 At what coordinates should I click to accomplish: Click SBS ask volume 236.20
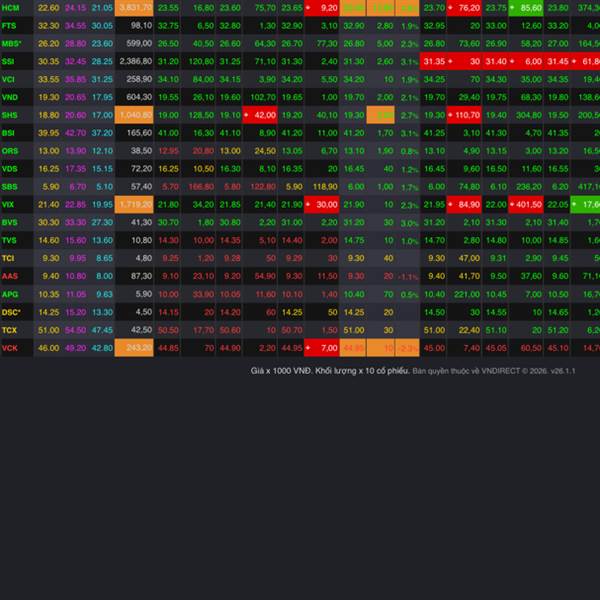[529, 187]
